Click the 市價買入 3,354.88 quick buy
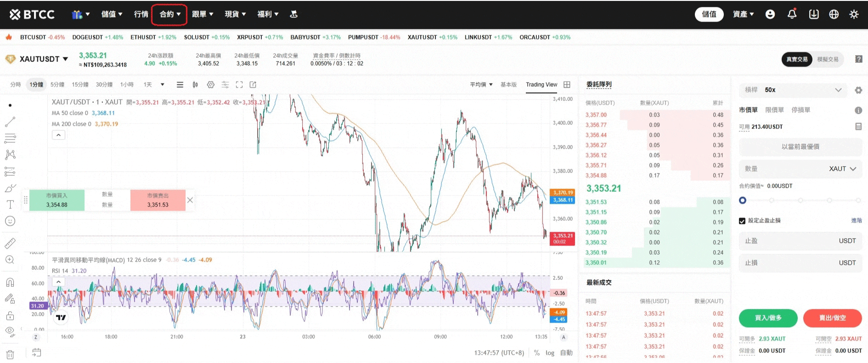This screenshot has width=868, height=363. click(x=56, y=201)
